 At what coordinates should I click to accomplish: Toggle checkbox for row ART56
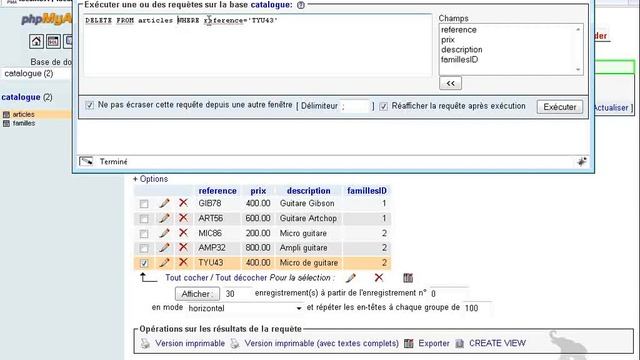pyautogui.click(x=144, y=219)
